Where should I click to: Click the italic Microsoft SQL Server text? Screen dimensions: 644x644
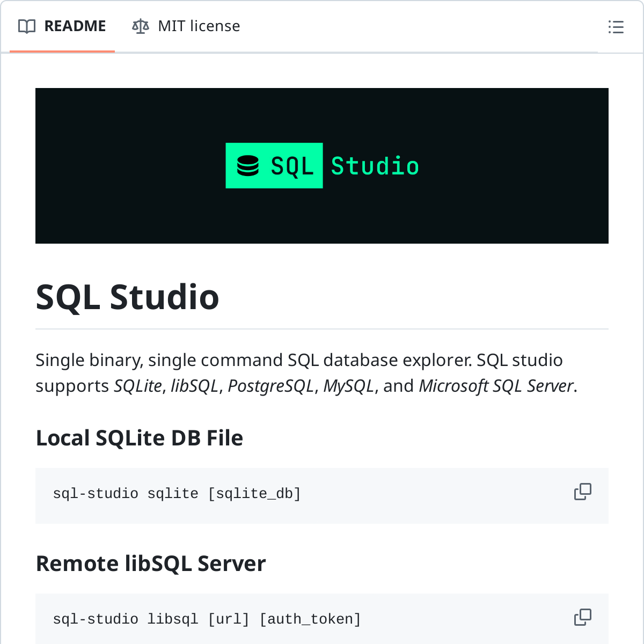pos(496,386)
